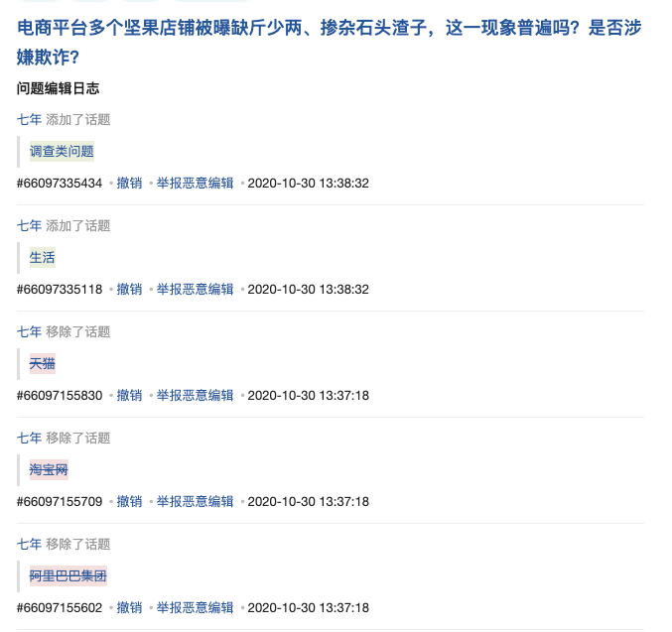Undo edit #66097155830

tap(129, 395)
